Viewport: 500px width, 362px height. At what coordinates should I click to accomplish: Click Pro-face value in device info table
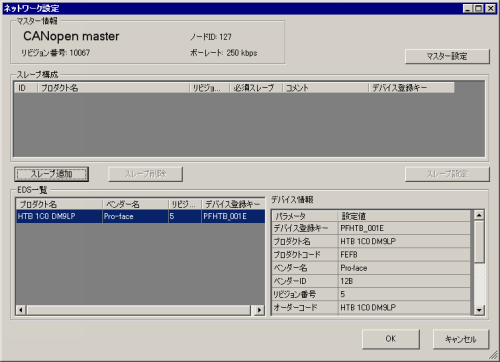(404, 268)
